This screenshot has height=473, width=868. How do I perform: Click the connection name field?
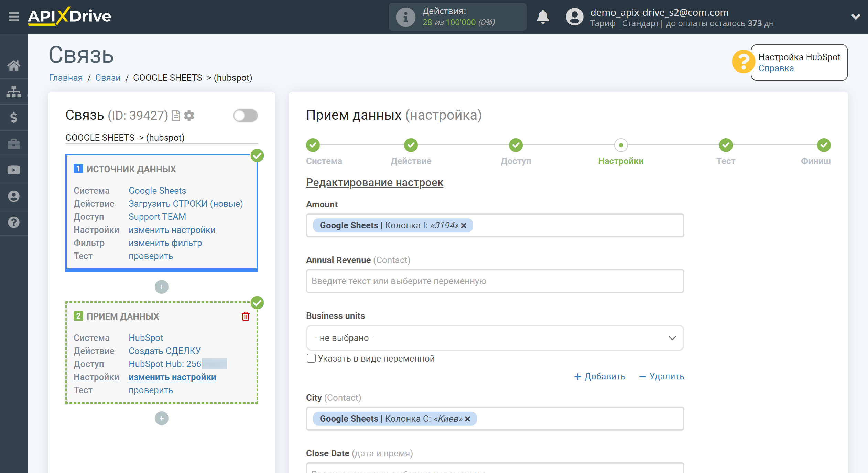161,138
